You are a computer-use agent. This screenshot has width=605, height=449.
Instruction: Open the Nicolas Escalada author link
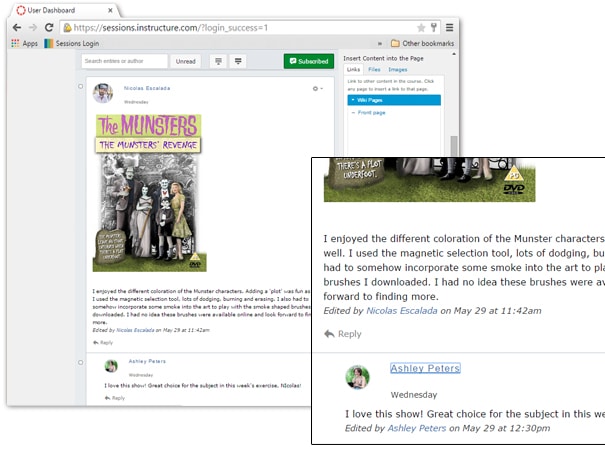tap(147, 88)
